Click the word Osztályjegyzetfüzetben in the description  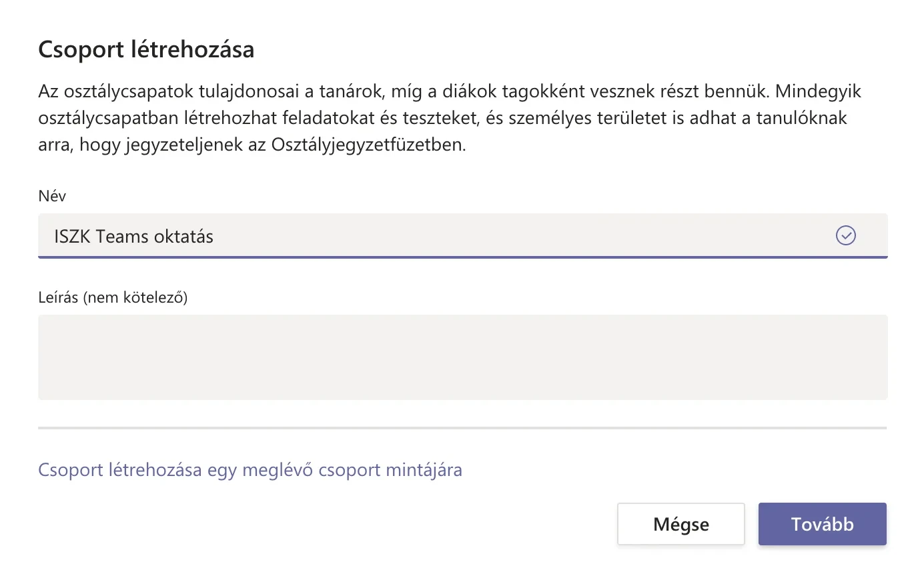(368, 145)
